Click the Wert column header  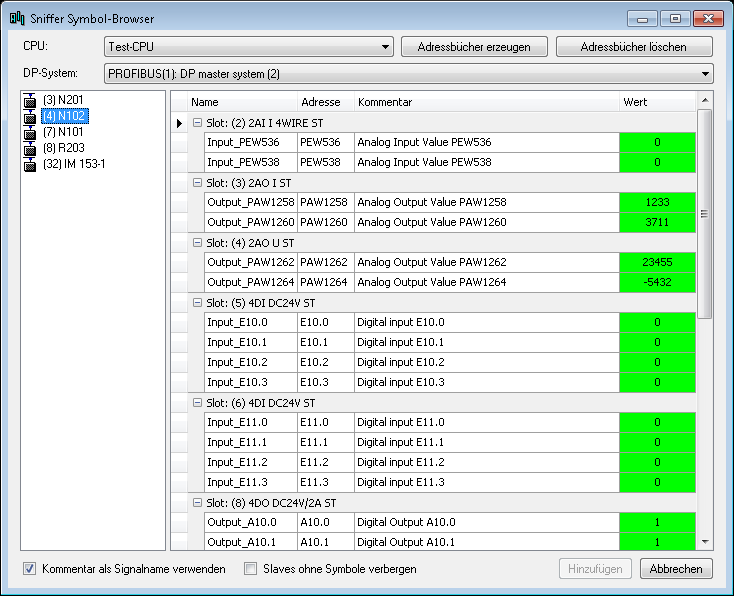[x=655, y=102]
